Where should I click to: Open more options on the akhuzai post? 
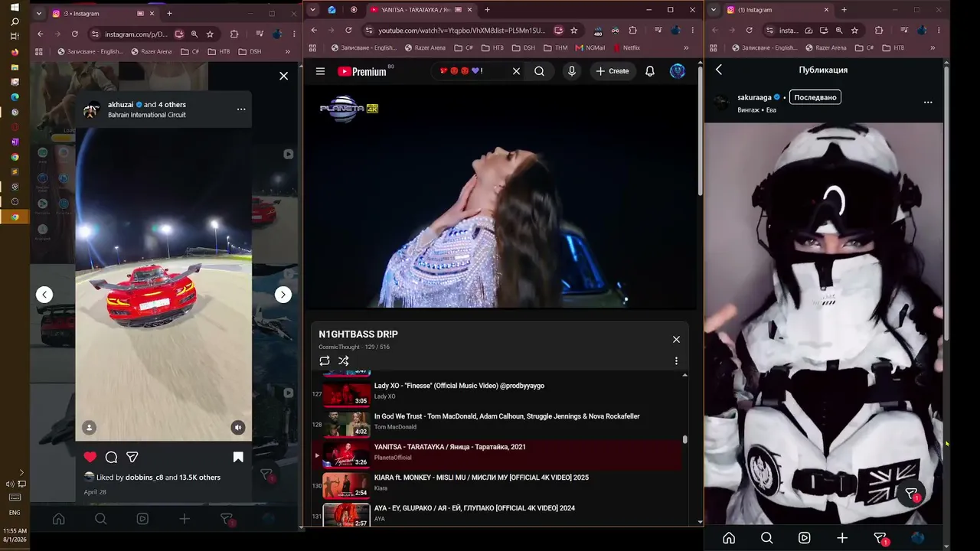coord(241,109)
